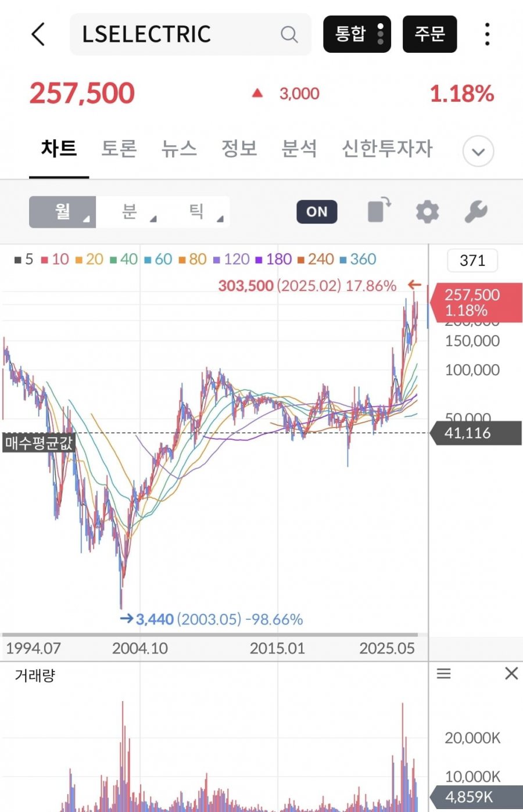Open the three-dot more options menu
Viewport: 523px width, 812px height.
[x=487, y=34]
